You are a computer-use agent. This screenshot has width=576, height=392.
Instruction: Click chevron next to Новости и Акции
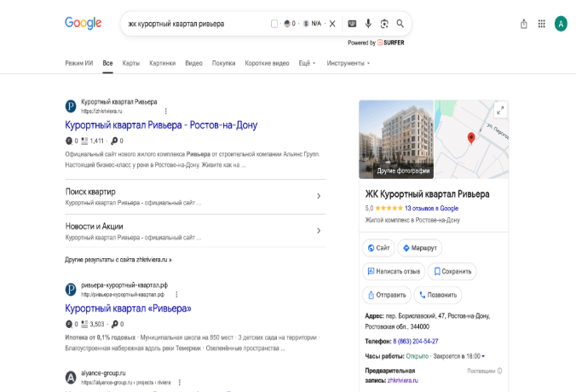pos(319,231)
